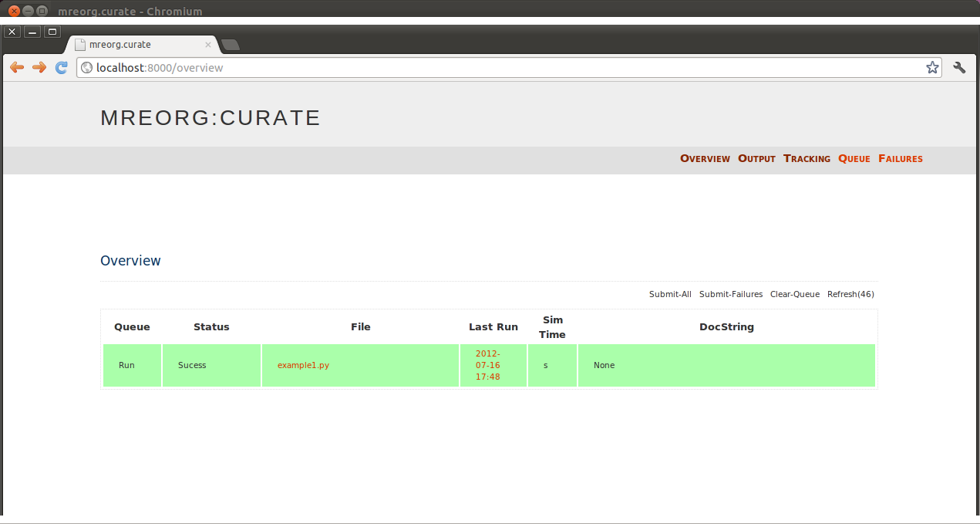
Task: Click the Sim Time column header
Action: tap(552, 326)
